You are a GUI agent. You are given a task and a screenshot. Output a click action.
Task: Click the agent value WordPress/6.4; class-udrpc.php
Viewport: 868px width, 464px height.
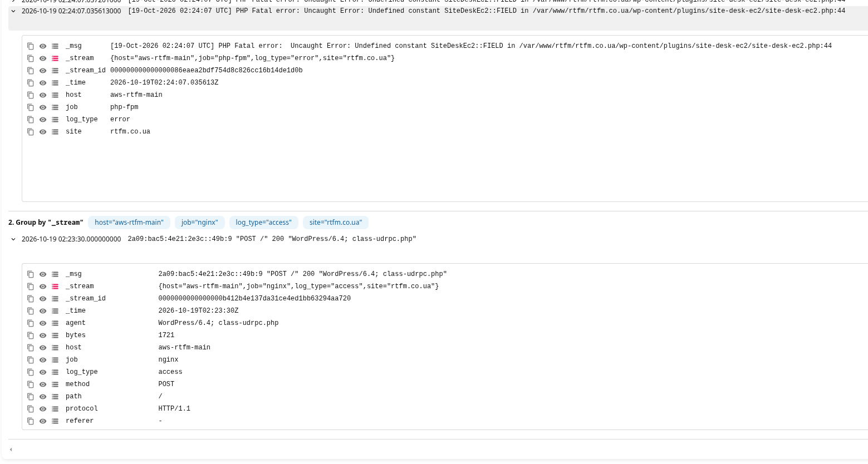[218, 323]
